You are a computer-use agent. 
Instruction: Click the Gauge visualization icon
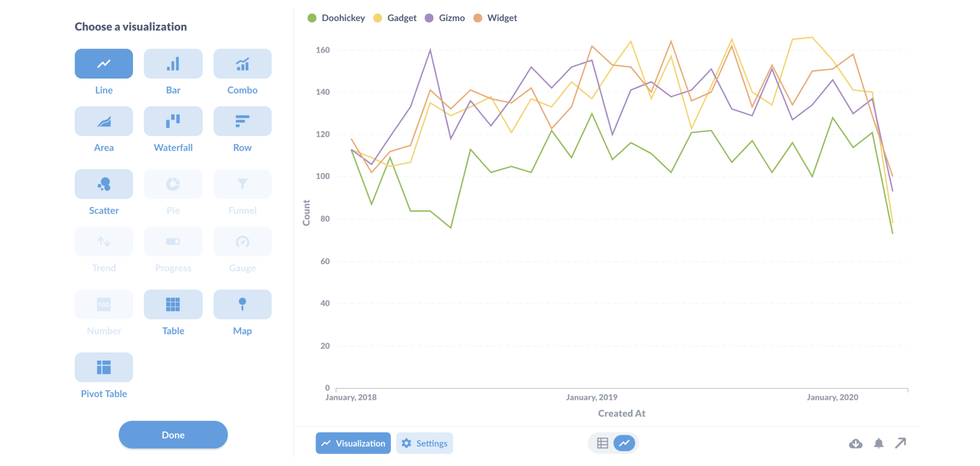point(242,242)
